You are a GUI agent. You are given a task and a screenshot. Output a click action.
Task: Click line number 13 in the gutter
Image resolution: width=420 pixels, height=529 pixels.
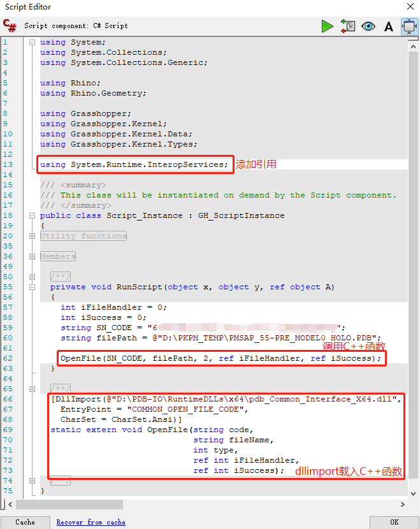pyautogui.click(x=8, y=164)
